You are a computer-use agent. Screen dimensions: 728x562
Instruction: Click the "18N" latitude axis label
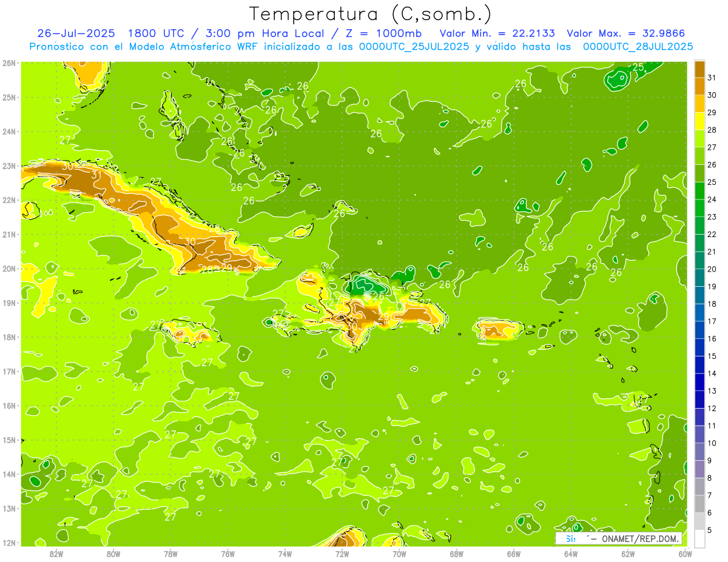point(8,336)
